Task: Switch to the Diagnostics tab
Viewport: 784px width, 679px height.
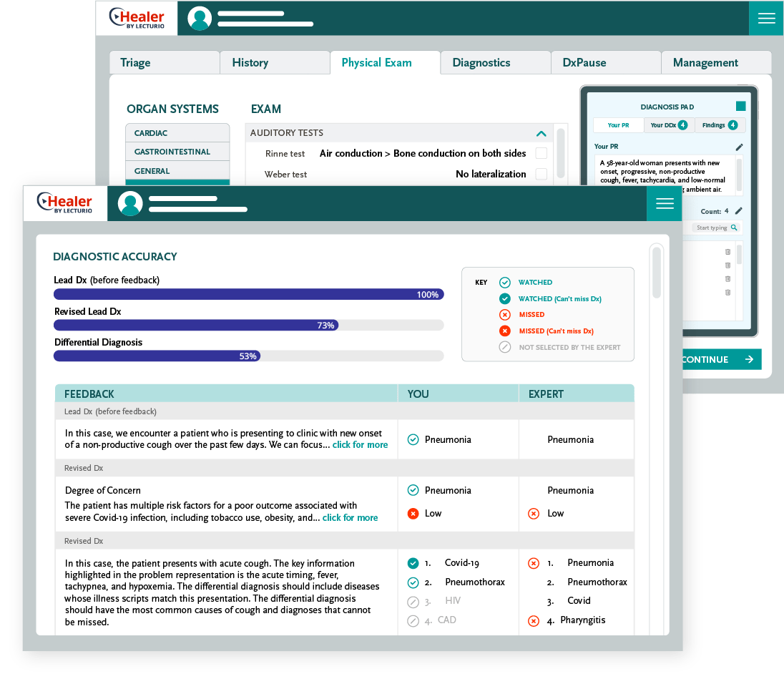Action: point(481,63)
